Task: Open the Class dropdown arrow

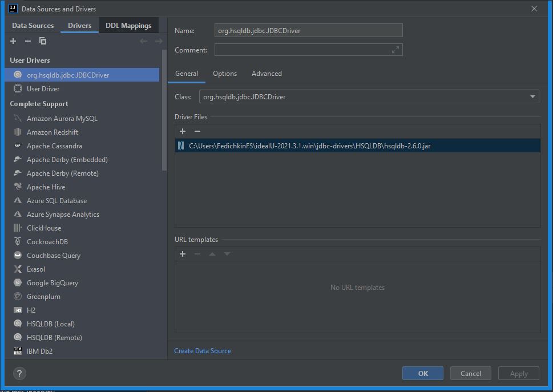Action: tap(532, 96)
